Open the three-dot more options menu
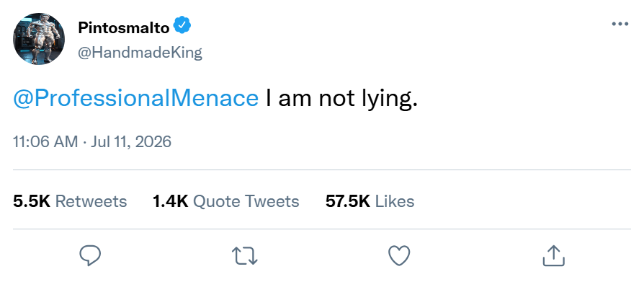The height and width of the screenshot is (295, 644). (620, 24)
